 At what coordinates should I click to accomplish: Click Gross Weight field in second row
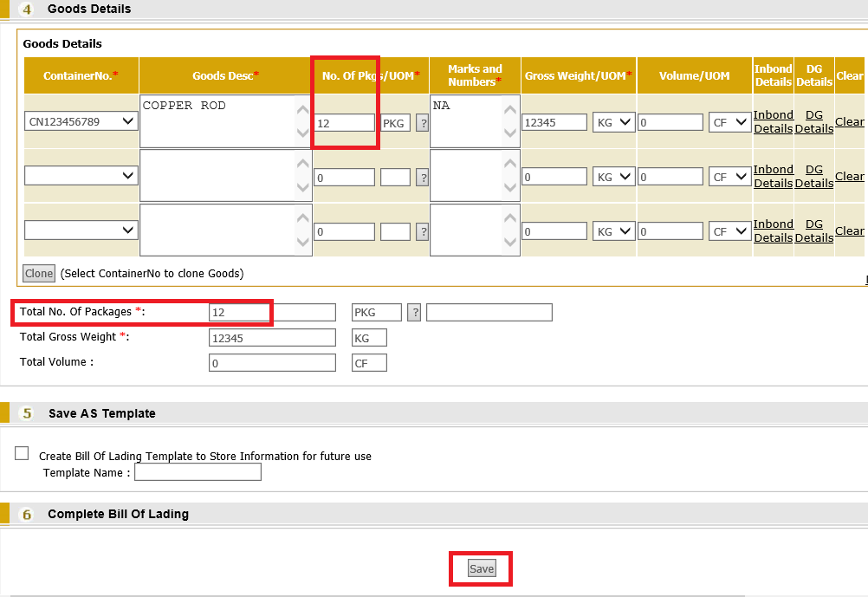pos(554,177)
